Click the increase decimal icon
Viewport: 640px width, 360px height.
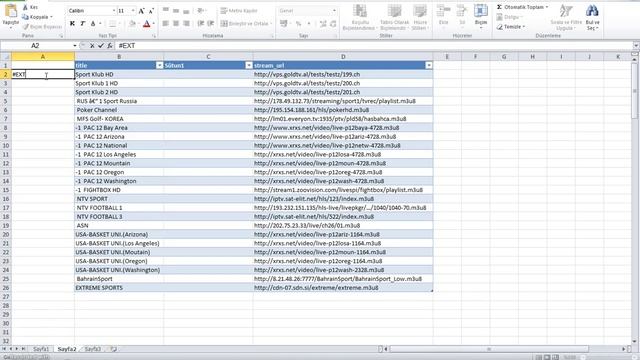click(323, 24)
